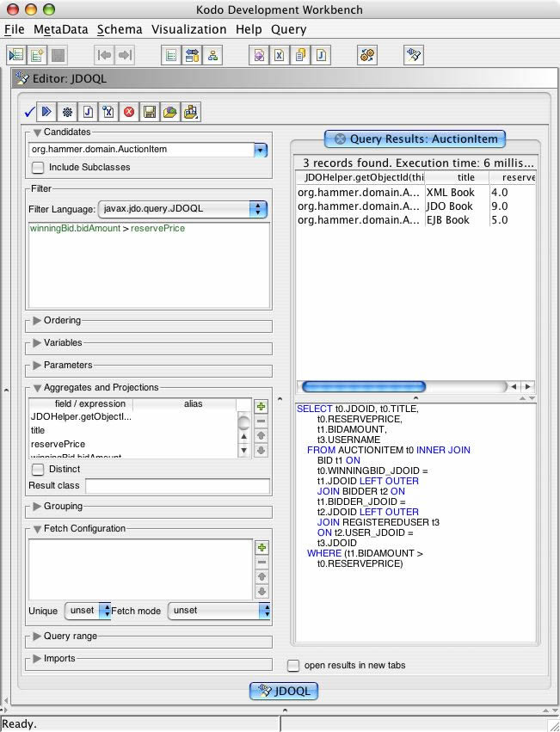Run the query with the blue play icon
Image resolution: width=560 pixels, height=732 pixels.
coord(47,111)
